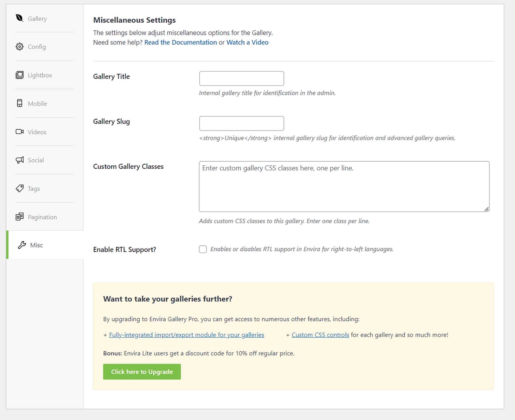
Task: Select the Gallery leaf icon in the sidebar
Action: point(19,18)
